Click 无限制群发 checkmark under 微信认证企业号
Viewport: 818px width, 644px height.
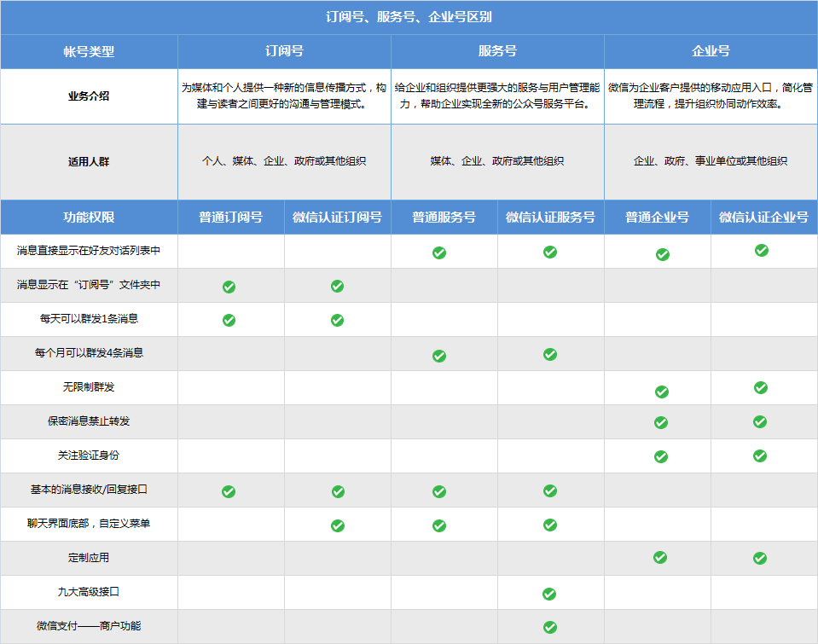click(x=761, y=387)
